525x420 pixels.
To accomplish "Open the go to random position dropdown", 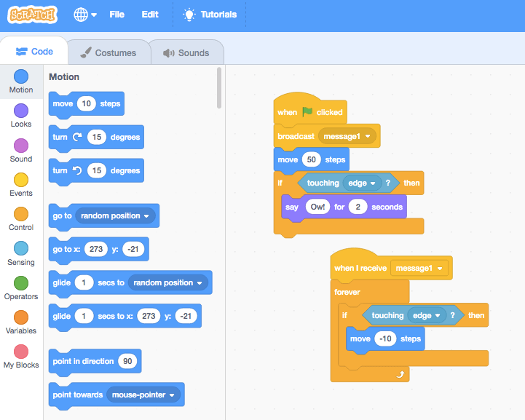I will [117, 216].
